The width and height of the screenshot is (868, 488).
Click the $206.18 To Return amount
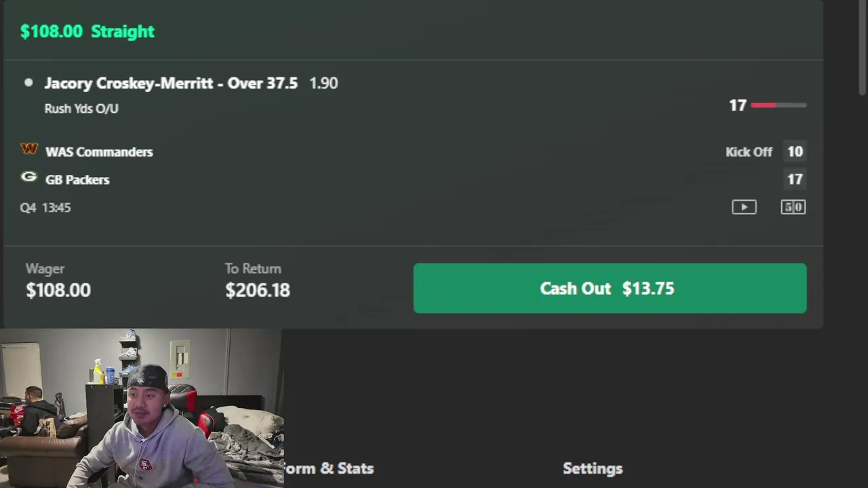(x=258, y=290)
